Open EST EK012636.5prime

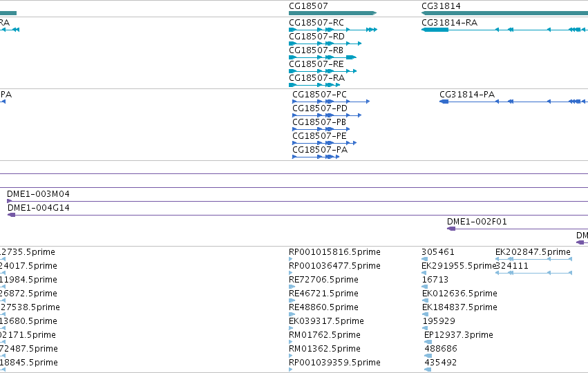coord(459,294)
